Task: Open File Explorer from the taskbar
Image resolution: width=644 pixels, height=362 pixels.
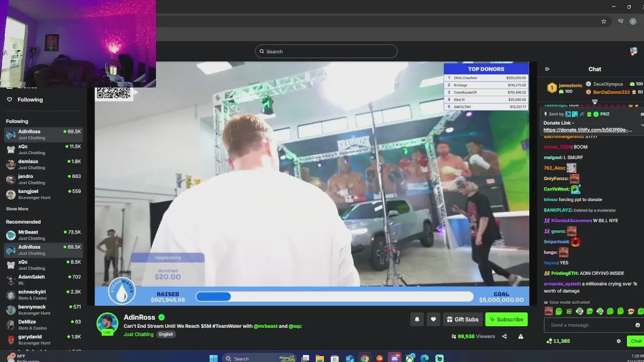Action: [320, 358]
